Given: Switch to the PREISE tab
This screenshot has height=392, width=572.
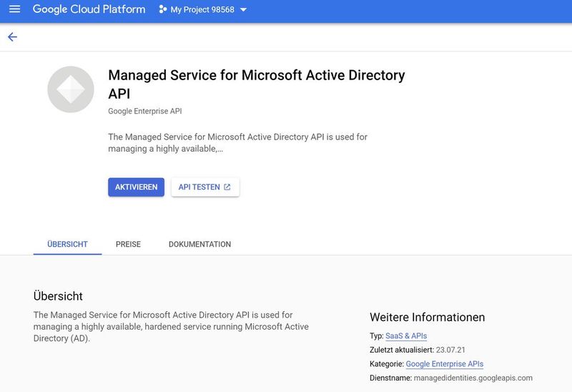Looking at the screenshot, I should point(128,244).
